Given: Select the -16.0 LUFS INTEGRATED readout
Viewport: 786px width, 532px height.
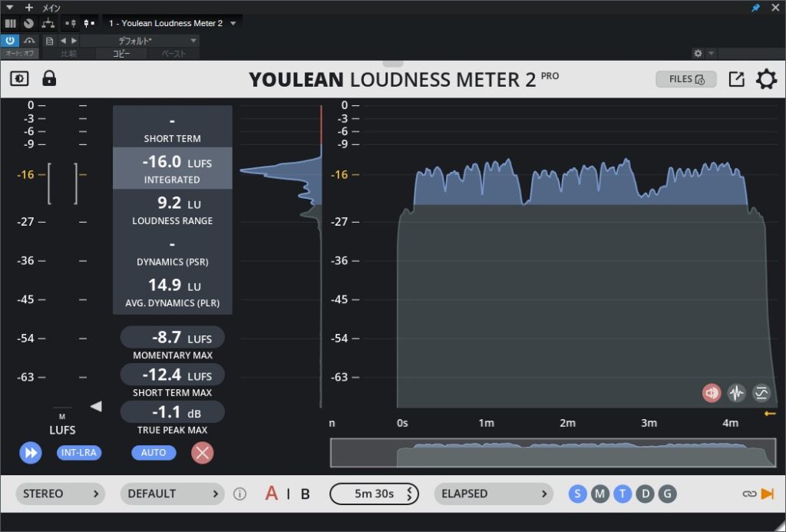Looking at the screenshot, I should pyautogui.click(x=173, y=168).
